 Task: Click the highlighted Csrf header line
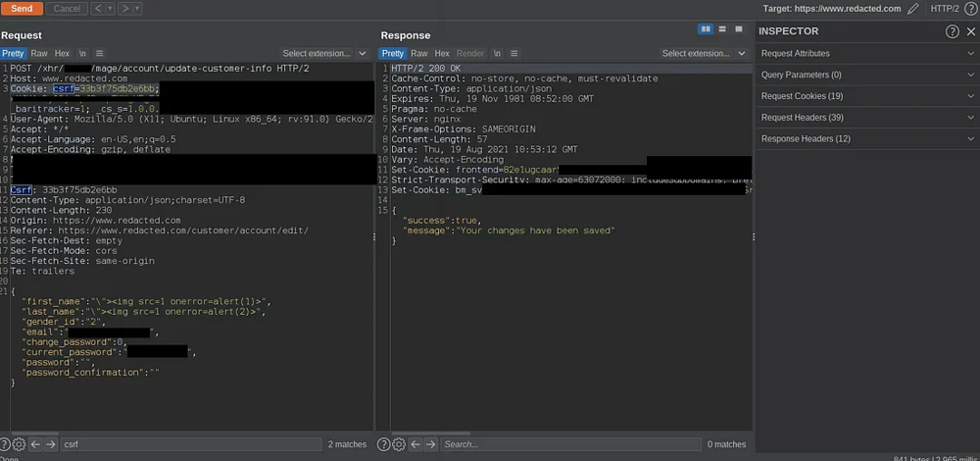(x=64, y=189)
